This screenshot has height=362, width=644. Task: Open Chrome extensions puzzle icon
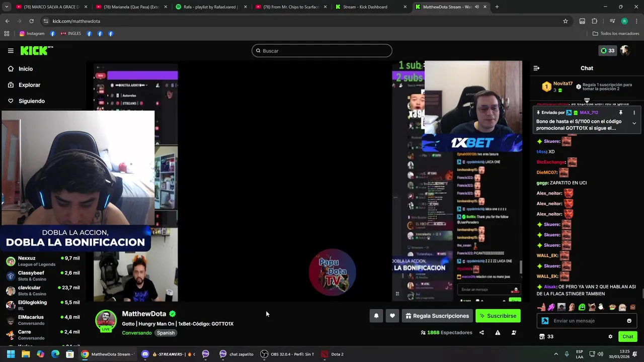tap(595, 21)
